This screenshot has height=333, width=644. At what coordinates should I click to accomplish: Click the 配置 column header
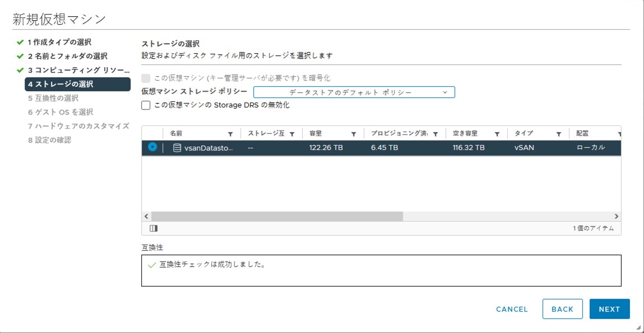pyautogui.click(x=582, y=134)
